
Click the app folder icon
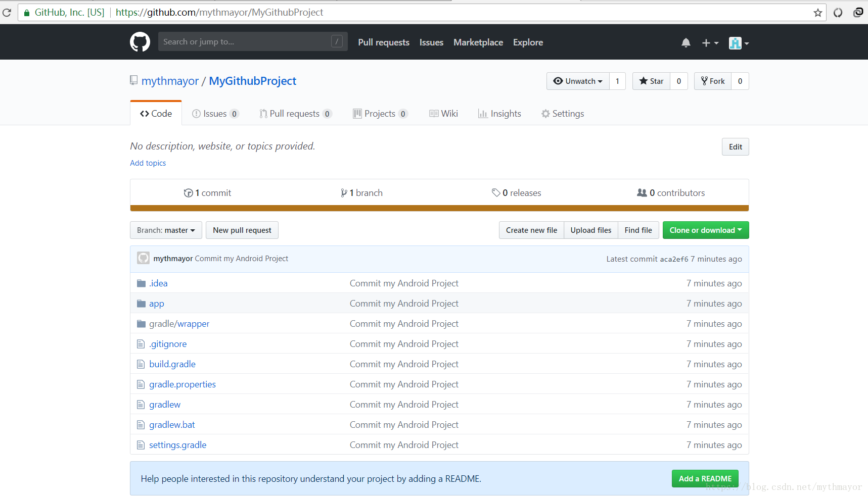tap(141, 304)
